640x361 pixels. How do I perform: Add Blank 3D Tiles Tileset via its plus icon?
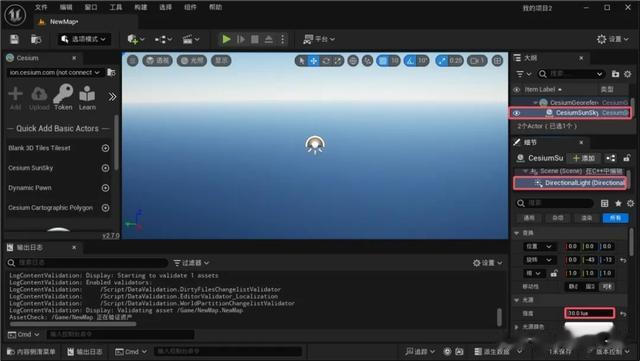click(x=105, y=148)
